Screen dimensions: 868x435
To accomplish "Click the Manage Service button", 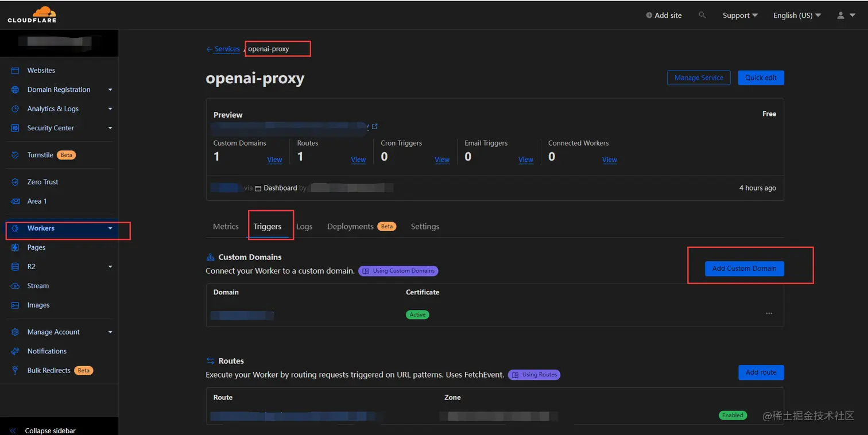I will (x=699, y=78).
